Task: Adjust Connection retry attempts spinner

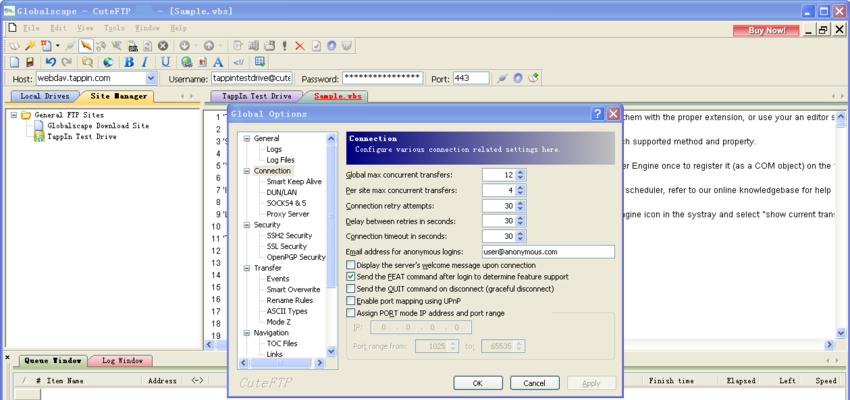Action: point(520,206)
